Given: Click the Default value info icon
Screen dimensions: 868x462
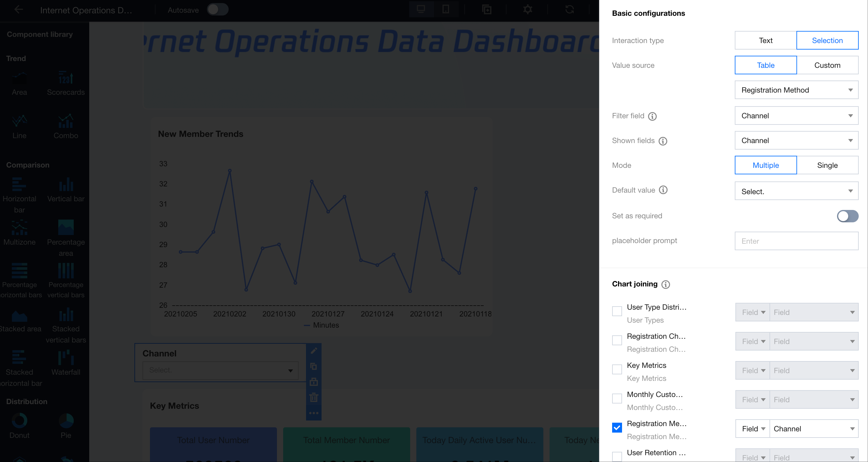Looking at the screenshot, I should pos(663,190).
